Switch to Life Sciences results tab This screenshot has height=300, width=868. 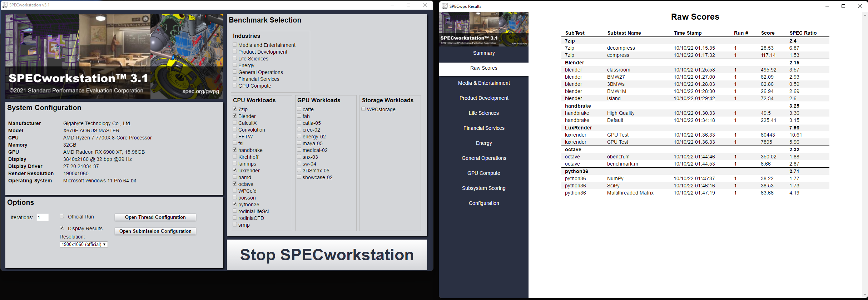coord(483,113)
